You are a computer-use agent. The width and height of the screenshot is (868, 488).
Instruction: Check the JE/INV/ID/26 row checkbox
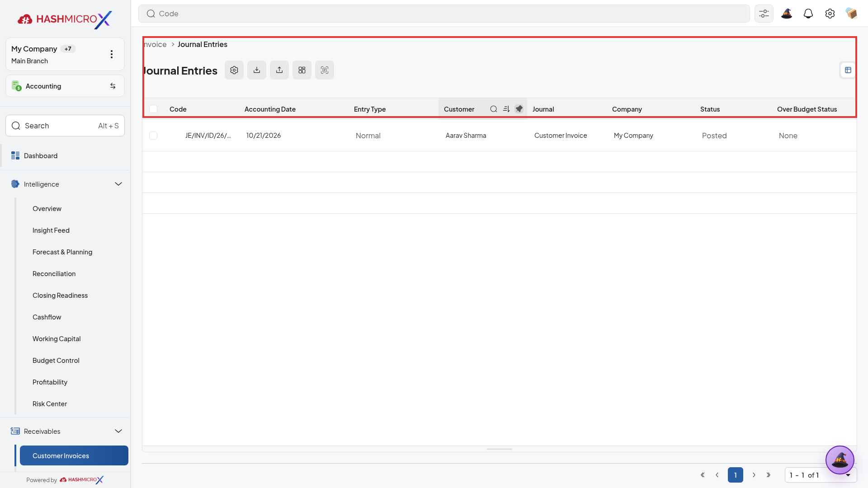[x=153, y=136]
